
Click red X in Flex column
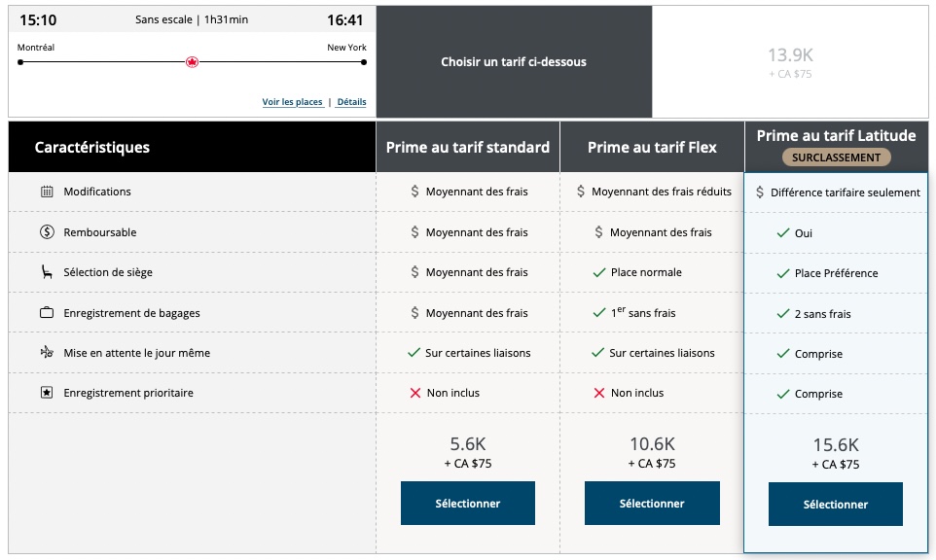coord(599,393)
